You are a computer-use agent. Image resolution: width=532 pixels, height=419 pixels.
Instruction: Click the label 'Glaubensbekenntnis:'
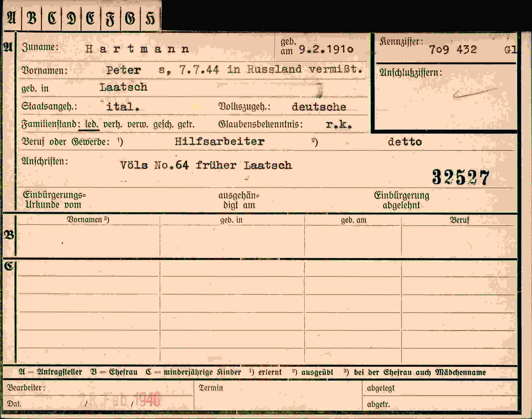(x=260, y=124)
